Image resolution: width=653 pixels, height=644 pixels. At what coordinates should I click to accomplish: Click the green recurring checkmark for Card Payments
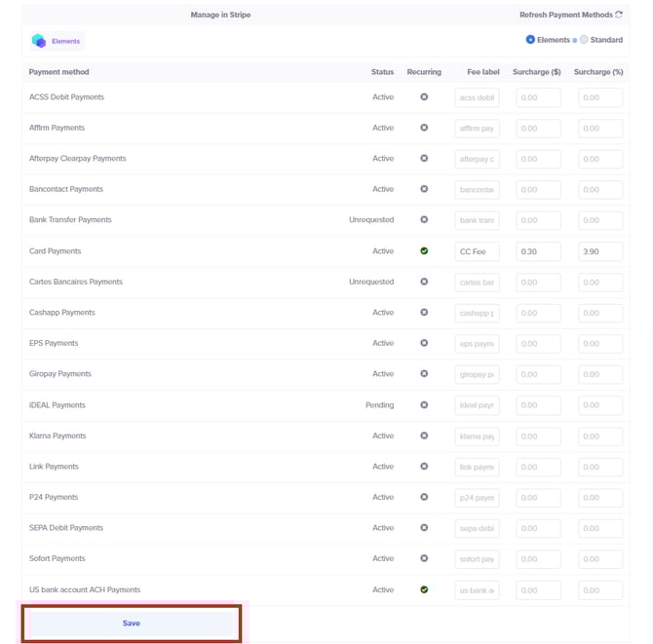[x=424, y=251]
